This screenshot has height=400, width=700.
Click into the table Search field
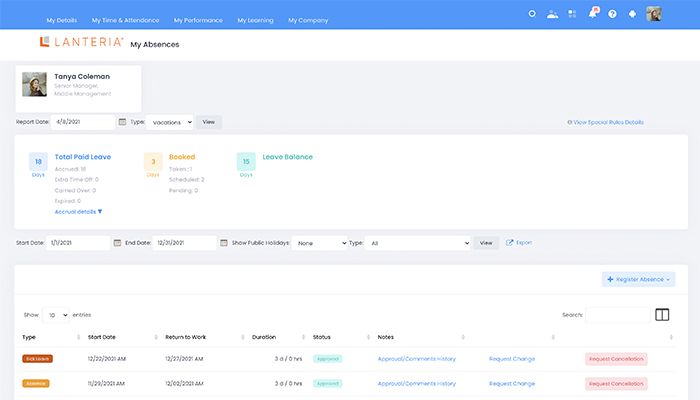coord(617,314)
